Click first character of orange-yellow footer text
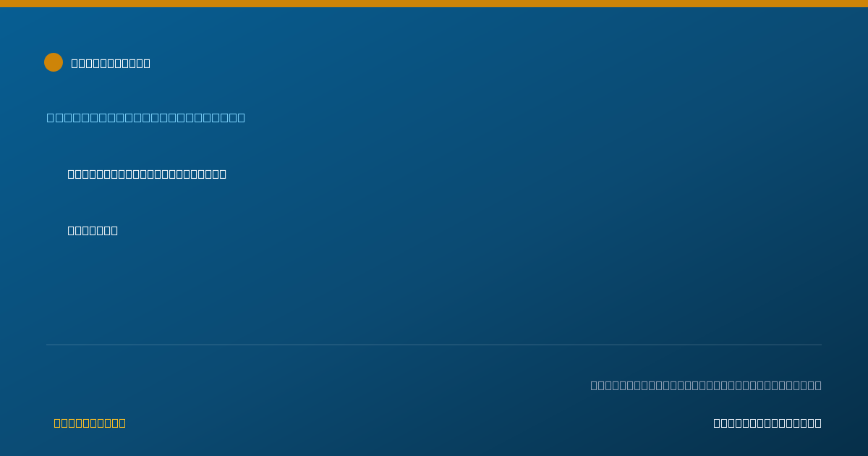This screenshot has width=868, height=456. coord(57,423)
